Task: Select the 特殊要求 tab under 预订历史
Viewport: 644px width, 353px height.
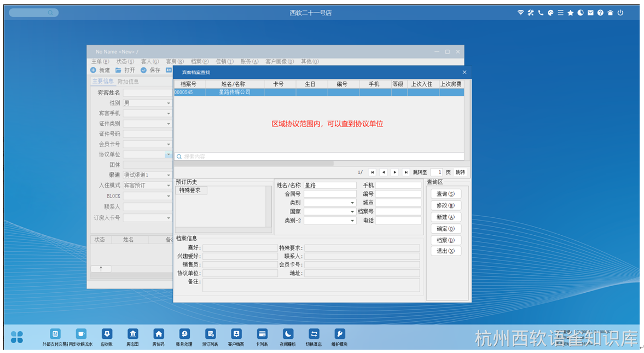Action: tap(190, 190)
